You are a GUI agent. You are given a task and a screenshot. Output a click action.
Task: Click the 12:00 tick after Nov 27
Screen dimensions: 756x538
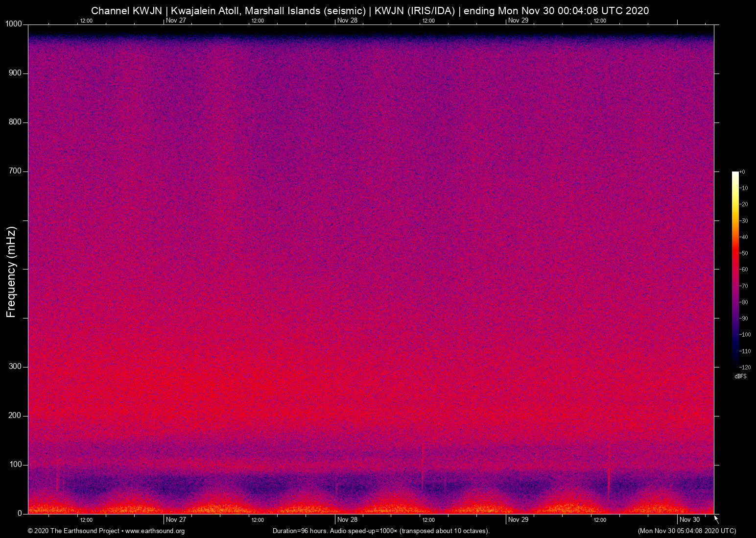point(258,520)
